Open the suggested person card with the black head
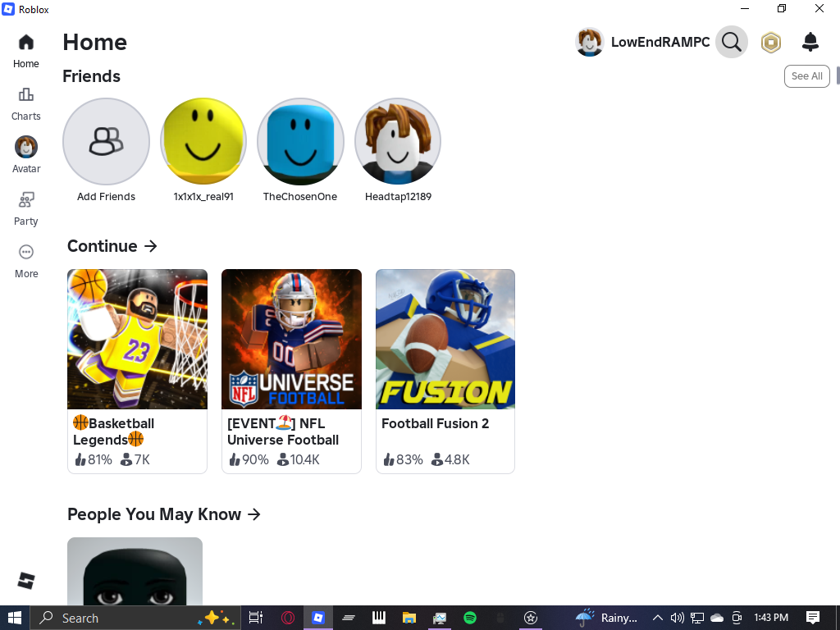 [135, 571]
